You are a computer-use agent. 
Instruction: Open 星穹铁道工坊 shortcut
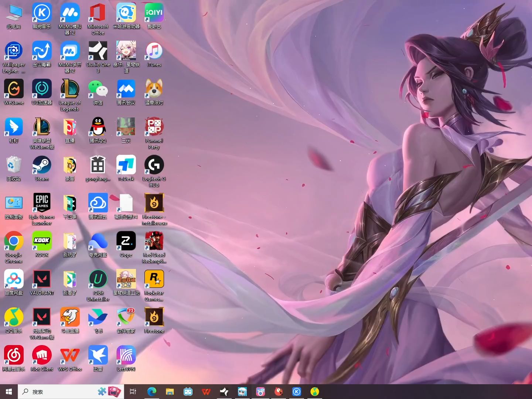pyautogui.click(x=126, y=283)
